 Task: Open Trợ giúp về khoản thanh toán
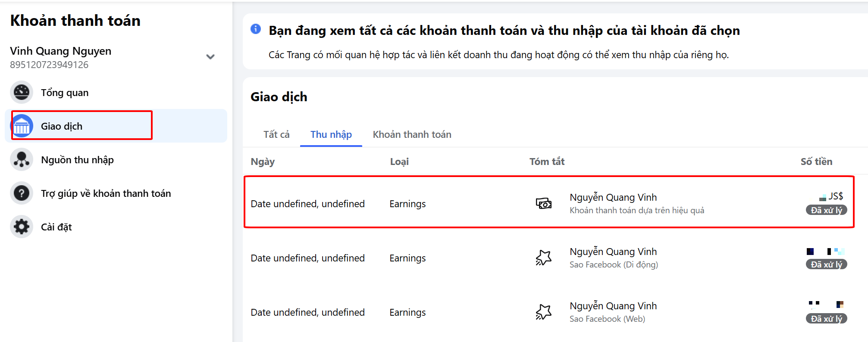[x=106, y=193]
